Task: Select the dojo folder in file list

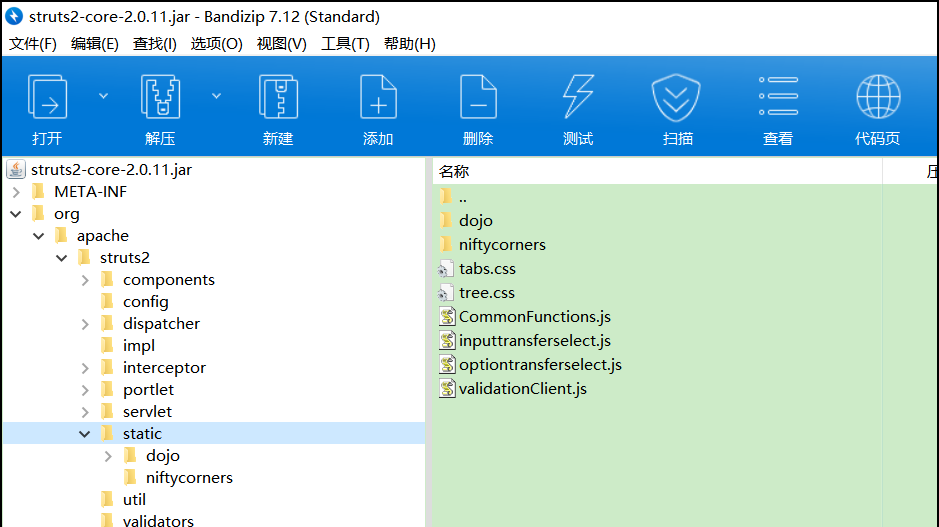Action: coord(475,220)
